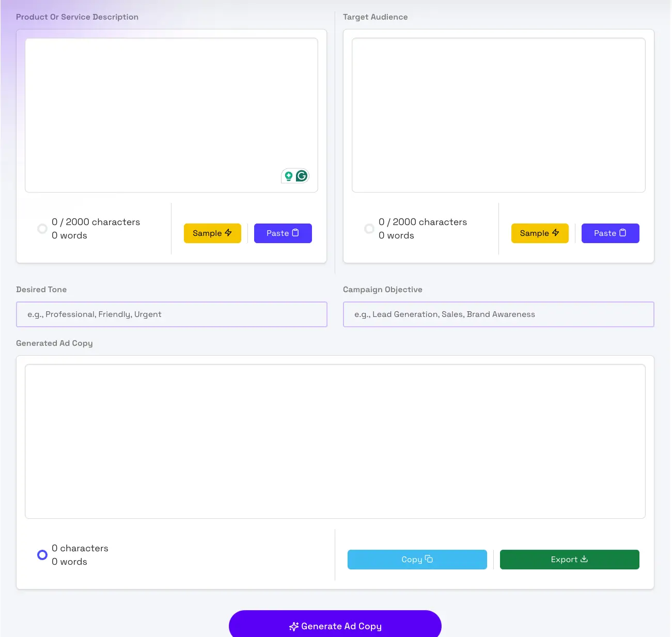Click the Campaign Objective input field
This screenshot has width=672, height=637.
point(498,314)
